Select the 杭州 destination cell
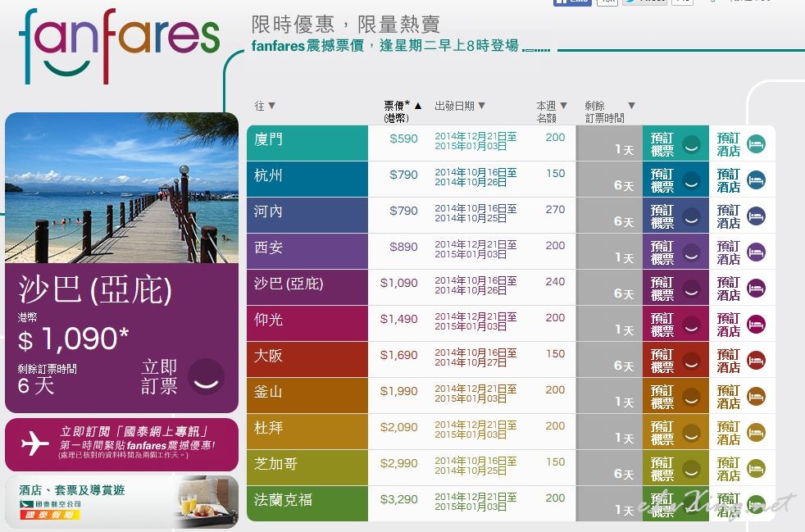Viewport: 805px width, 532px height. [x=307, y=180]
